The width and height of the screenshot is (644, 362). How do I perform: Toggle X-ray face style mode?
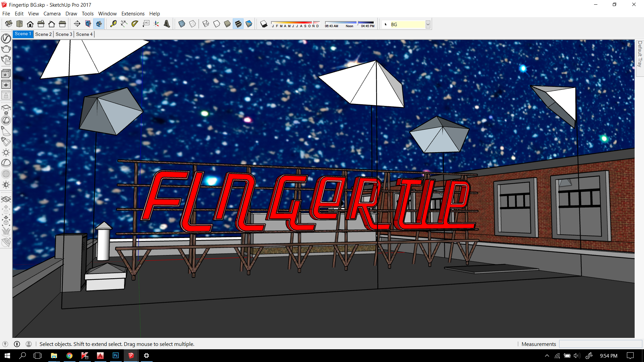pyautogui.click(x=182, y=23)
